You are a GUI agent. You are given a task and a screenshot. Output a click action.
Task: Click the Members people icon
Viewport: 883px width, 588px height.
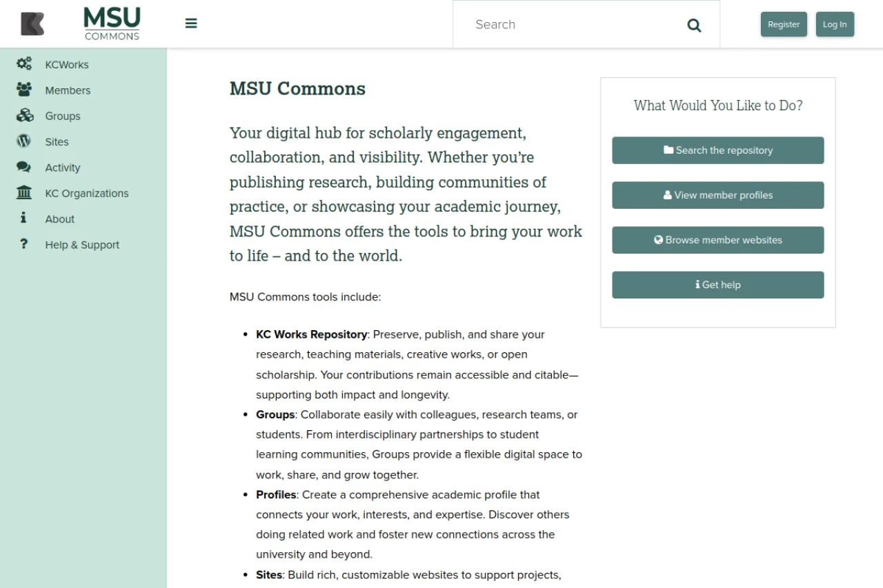[x=24, y=90]
